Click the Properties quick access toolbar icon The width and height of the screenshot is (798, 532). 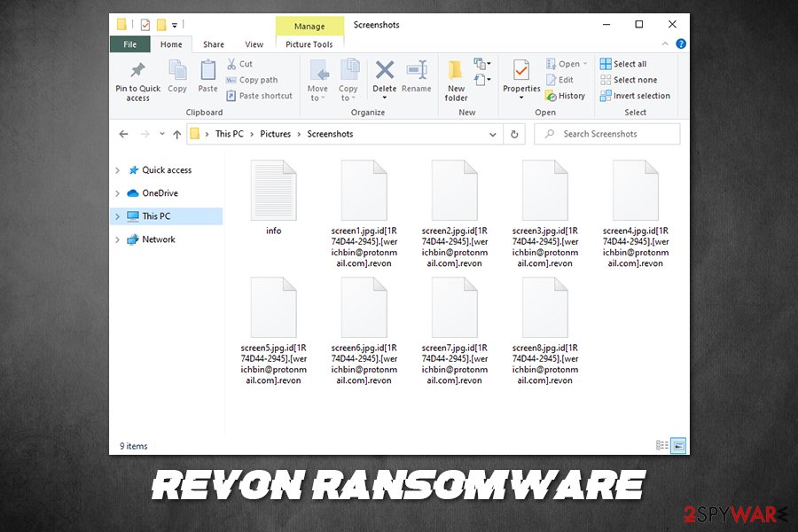click(x=145, y=25)
